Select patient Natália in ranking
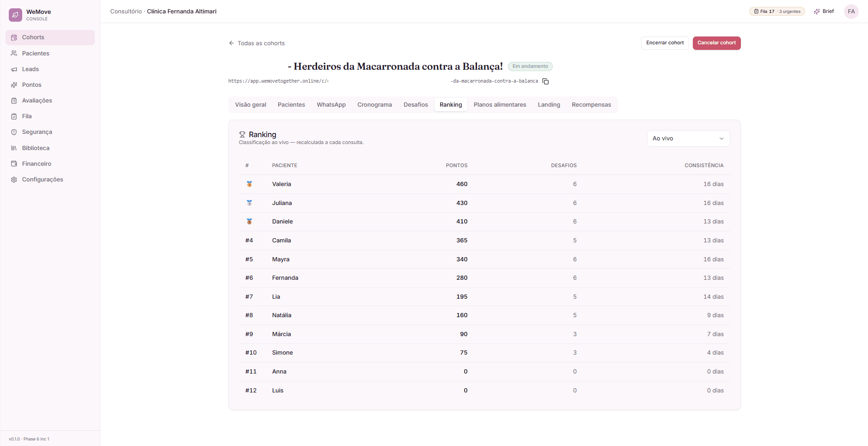 [281, 315]
